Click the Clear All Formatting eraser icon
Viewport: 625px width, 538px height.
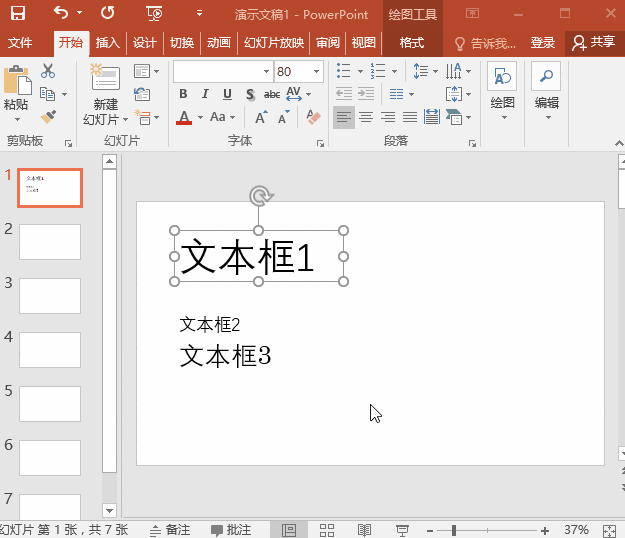click(313, 117)
